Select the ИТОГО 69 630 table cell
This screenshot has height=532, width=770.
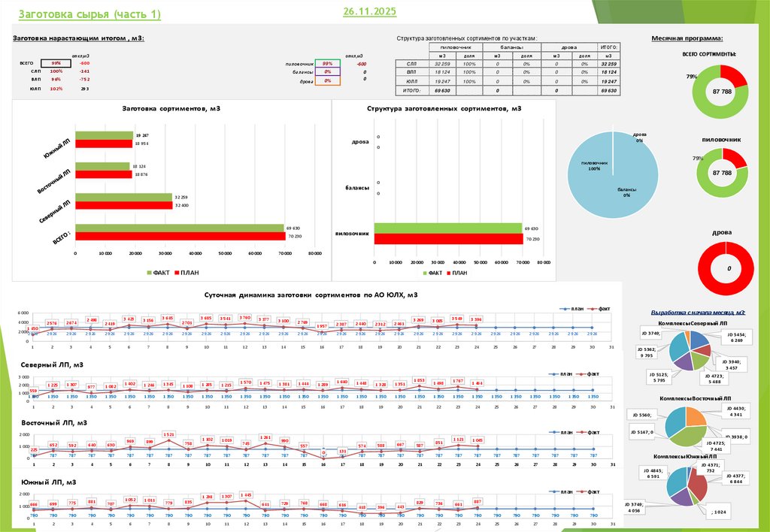[x=609, y=91]
